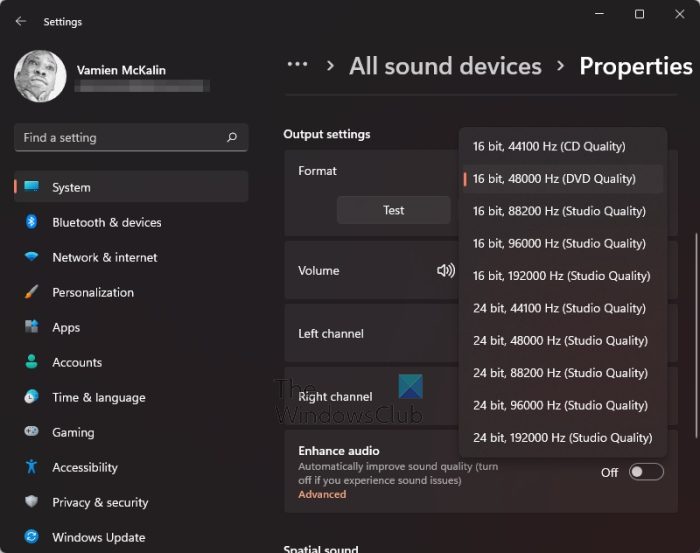Choose 24 bit, 48000 Hz (Studio Quality)
This screenshot has width=700, height=553.
point(560,340)
